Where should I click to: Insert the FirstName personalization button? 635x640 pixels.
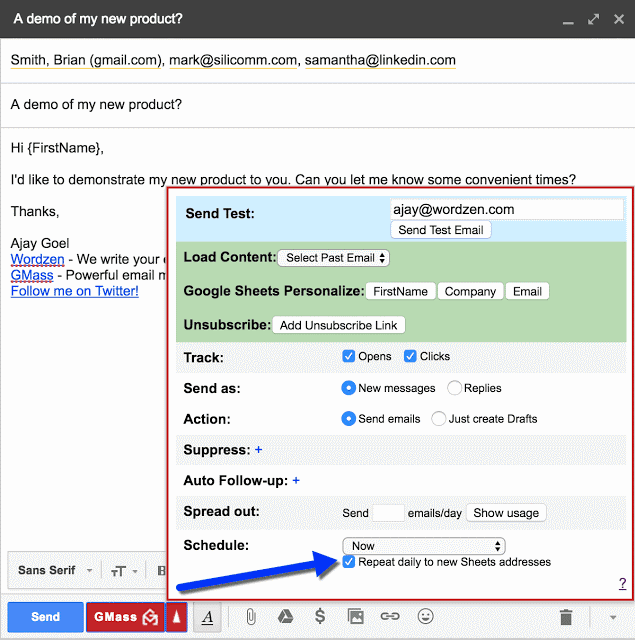tap(400, 291)
